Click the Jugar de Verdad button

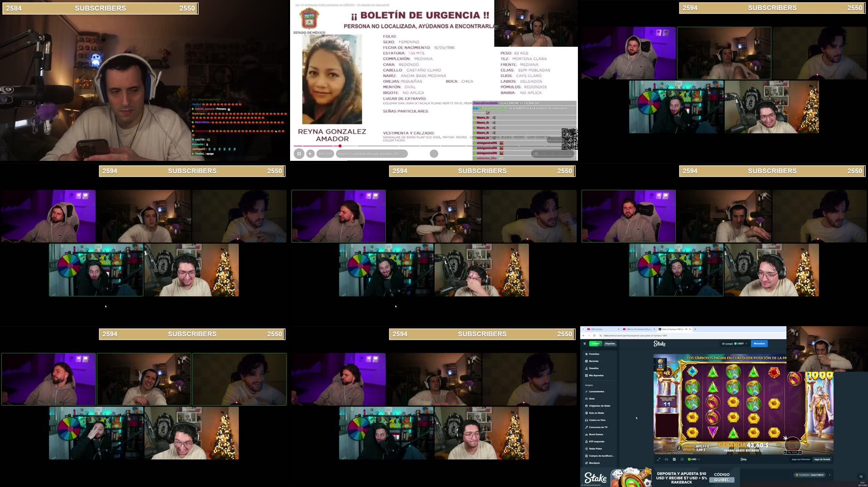[x=822, y=459]
